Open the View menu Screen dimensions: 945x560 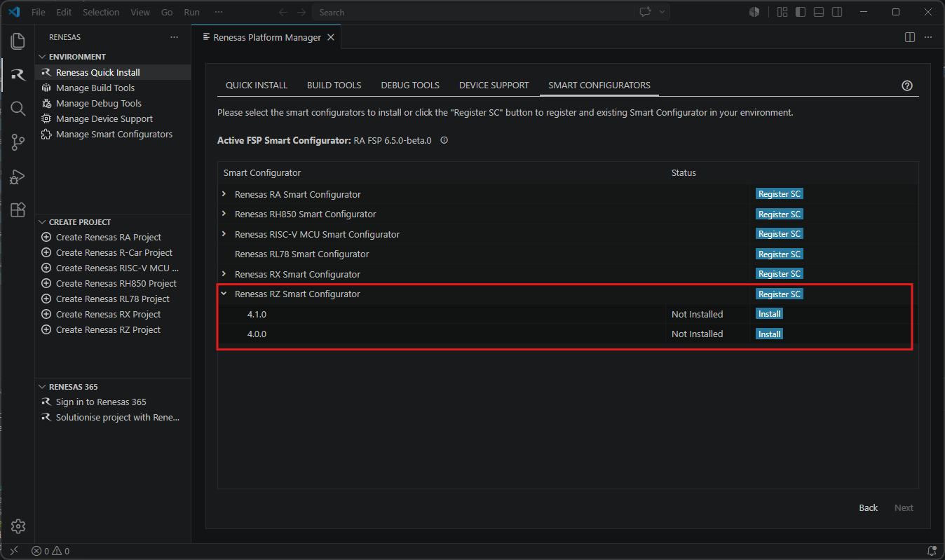pyautogui.click(x=140, y=12)
